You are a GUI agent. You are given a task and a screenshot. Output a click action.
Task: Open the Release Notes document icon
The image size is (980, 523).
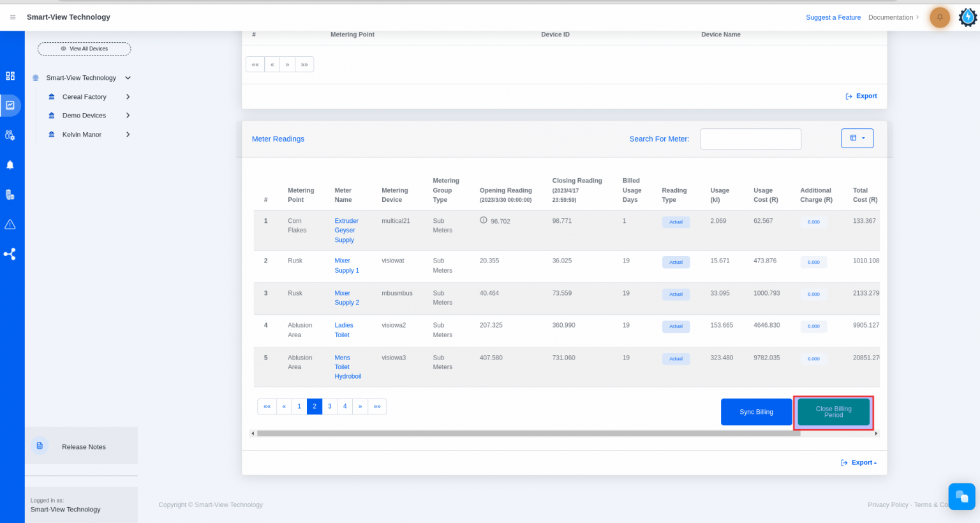pos(40,445)
